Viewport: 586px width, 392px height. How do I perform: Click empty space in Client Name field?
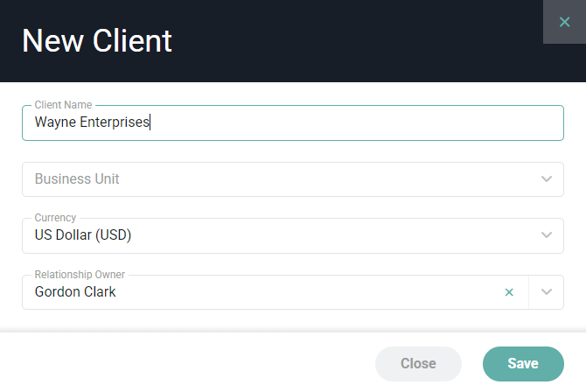click(367, 123)
